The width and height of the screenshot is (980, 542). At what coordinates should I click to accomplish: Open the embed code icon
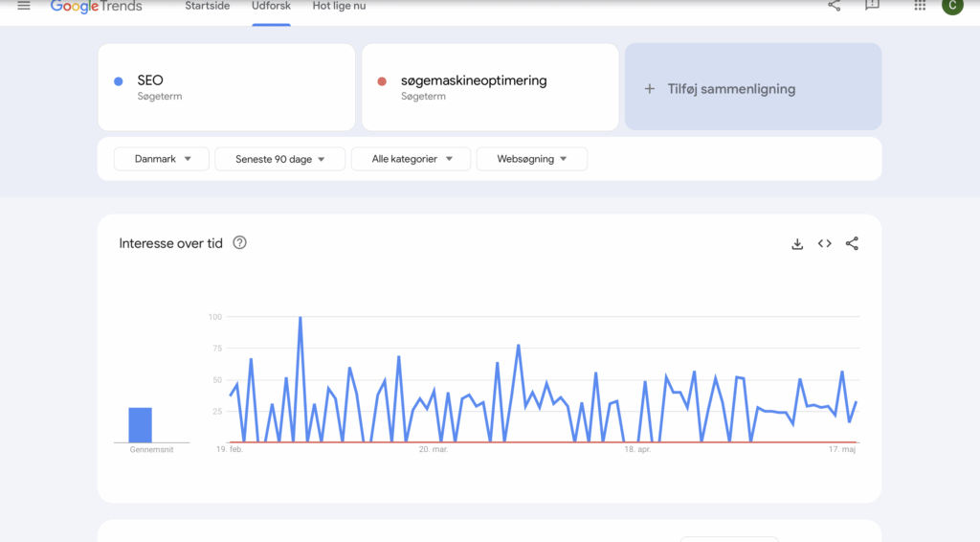824,243
